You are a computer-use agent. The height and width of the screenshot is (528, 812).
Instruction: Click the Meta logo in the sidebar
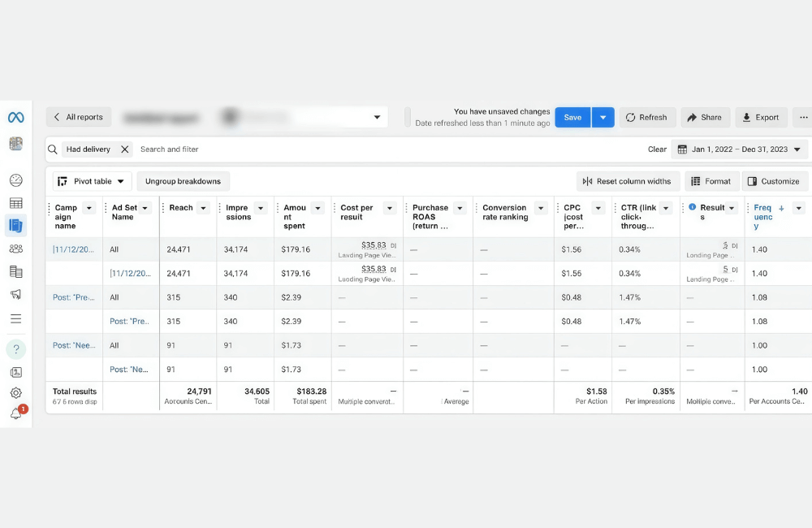tap(16, 118)
